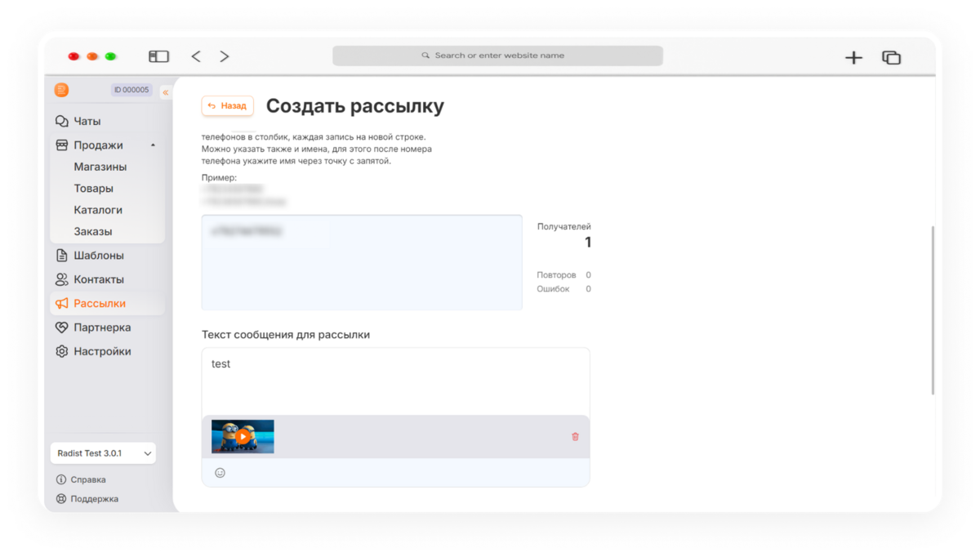Click the Партнерка heart icon
Image resolution: width=980 pixels, height=557 pixels.
tap(61, 328)
